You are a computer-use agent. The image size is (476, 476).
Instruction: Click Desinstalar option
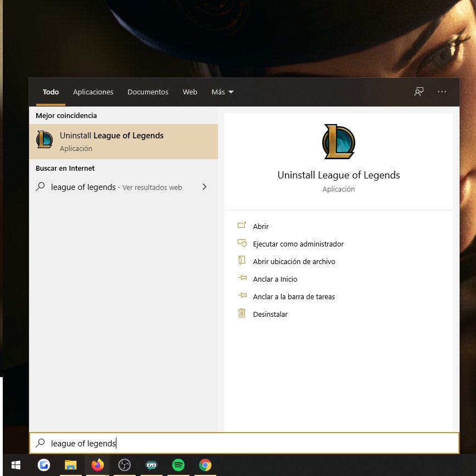[x=270, y=315]
